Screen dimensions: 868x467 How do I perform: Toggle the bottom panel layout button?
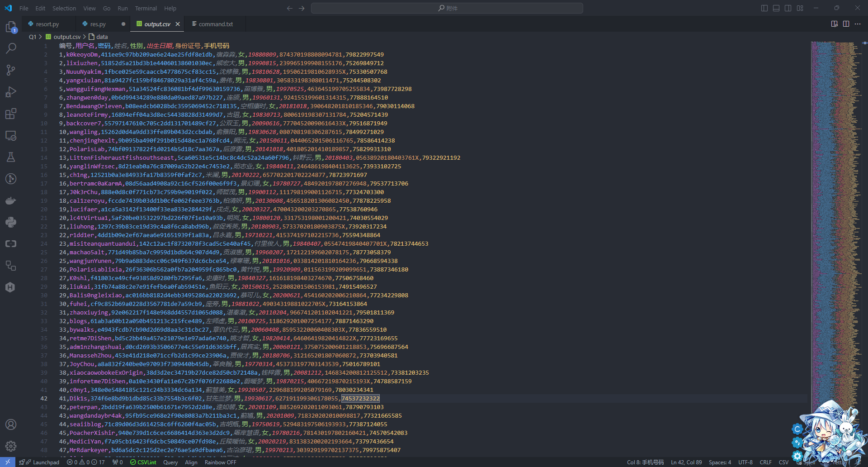click(x=776, y=8)
